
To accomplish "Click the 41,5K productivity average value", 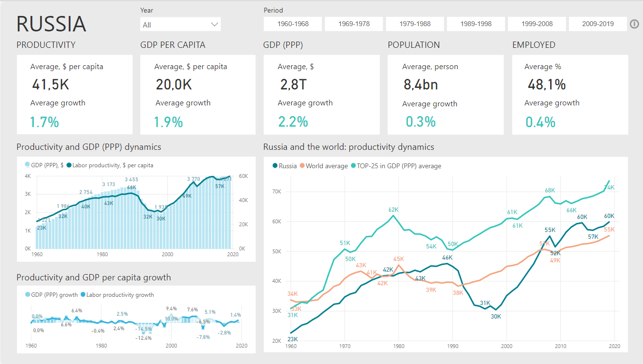I will coord(51,85).
